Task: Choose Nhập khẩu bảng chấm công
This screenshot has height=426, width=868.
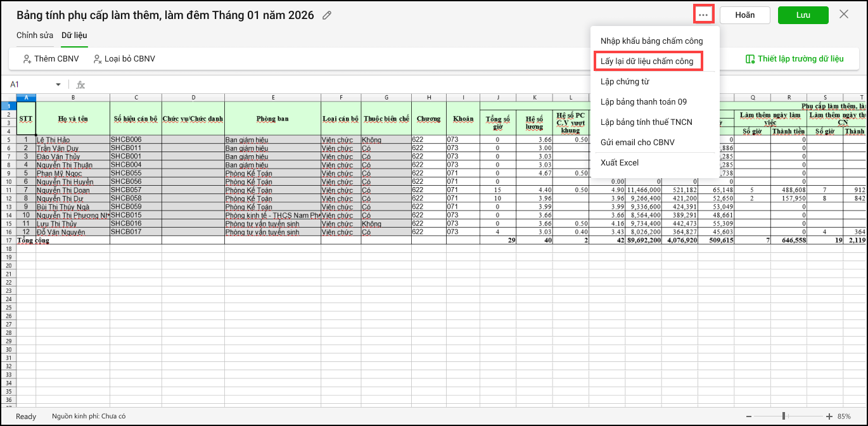Action: pos(651,41)
